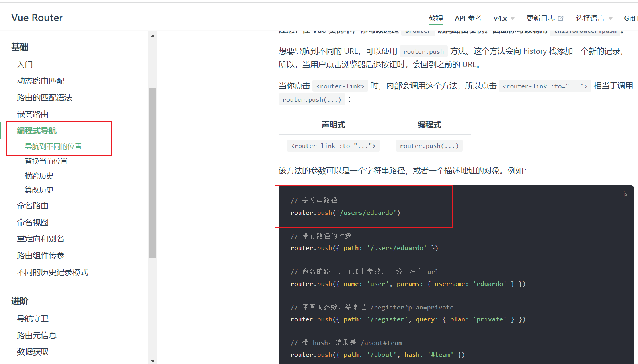Screen dimensions: 638x364
Task: Open the GitHub link in header
Action: [630, 18]
